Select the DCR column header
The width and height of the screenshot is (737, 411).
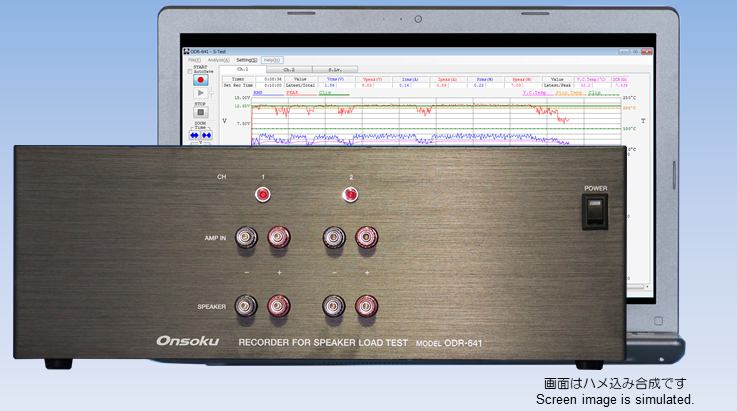click(620, 79)
